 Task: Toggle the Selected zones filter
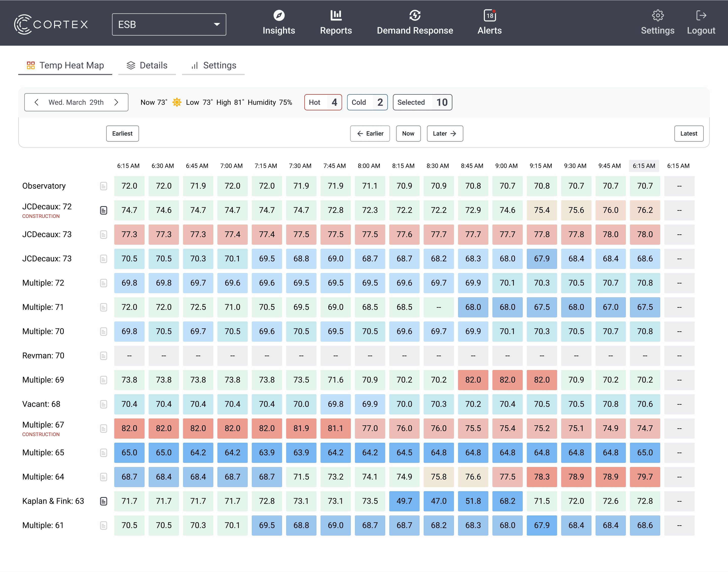tap(422, 102)
